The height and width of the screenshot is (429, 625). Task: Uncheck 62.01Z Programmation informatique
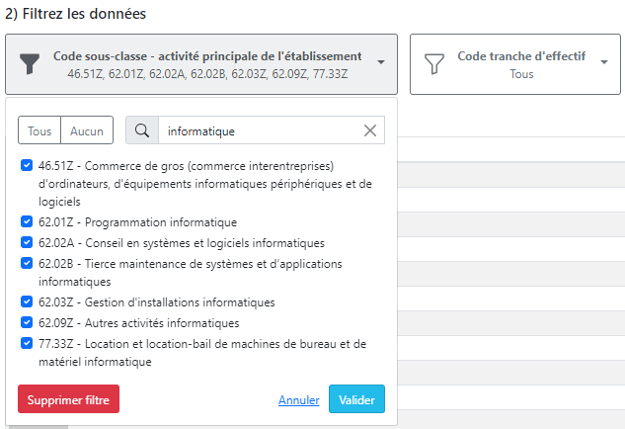(x=27, y=222)
